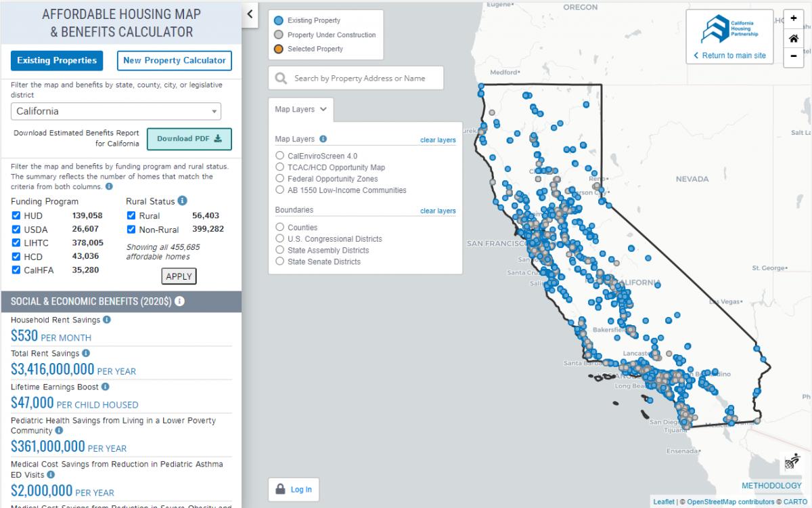Open OpenStreetMap contributors link
Image resolution: width=812 pixels, height=508 pixels.
(x=731, y=502)
